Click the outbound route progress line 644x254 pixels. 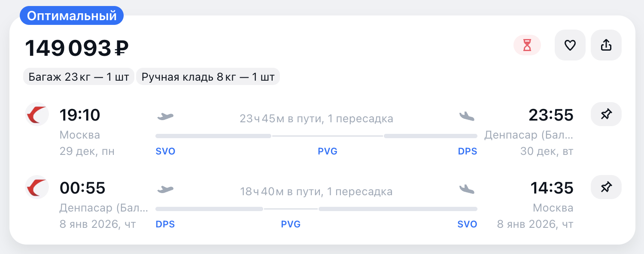pos(316,136)
